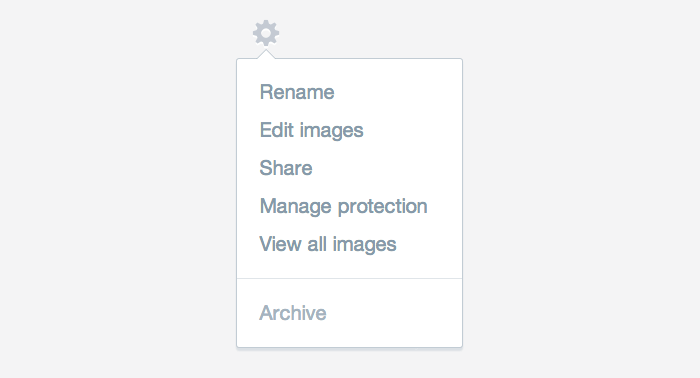Select Rename from the menu
700x378 pixels.
(297, 92)
